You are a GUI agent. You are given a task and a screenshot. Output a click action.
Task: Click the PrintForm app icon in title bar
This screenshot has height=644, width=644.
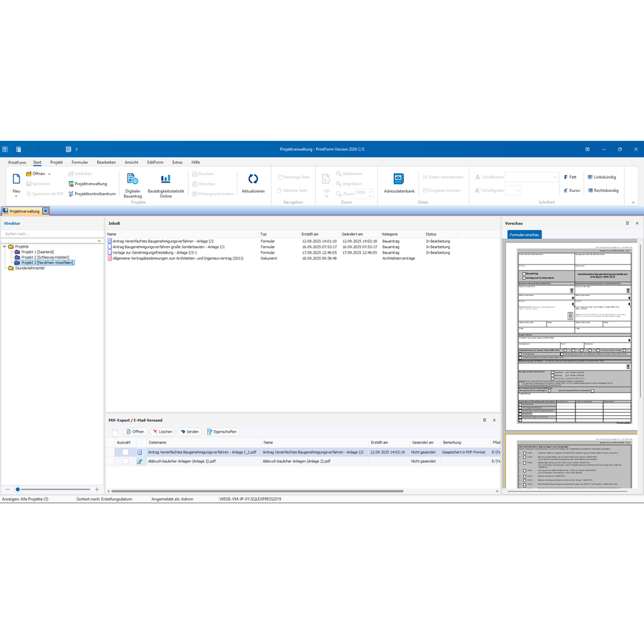[x=5, y=149]
